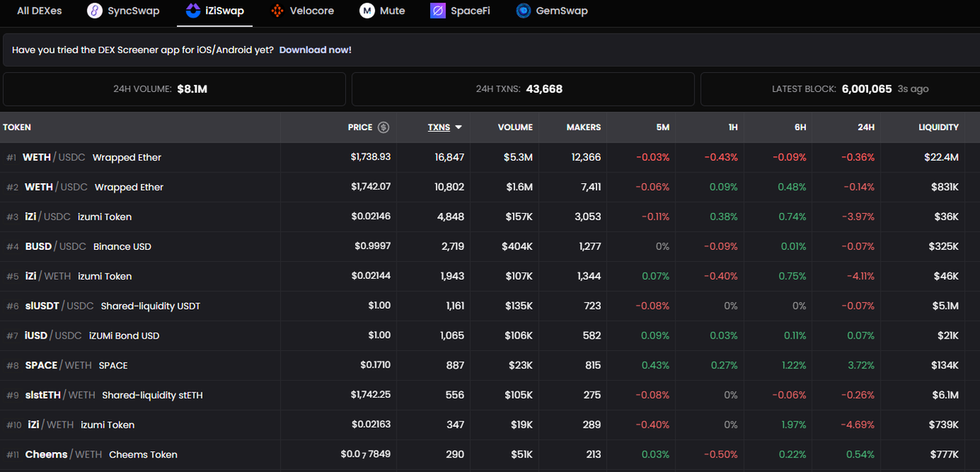Open the Download now link
Viewport: 980px width, 472px height.
[x=315, y=49]
